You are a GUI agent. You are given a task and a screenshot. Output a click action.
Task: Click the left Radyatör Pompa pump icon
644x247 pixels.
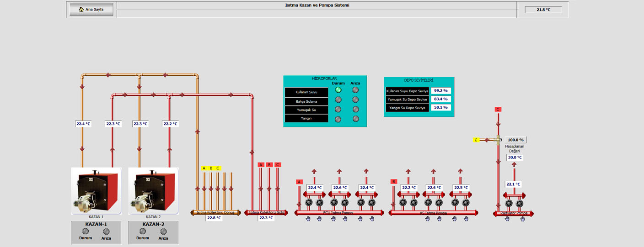tap(508, 204)
